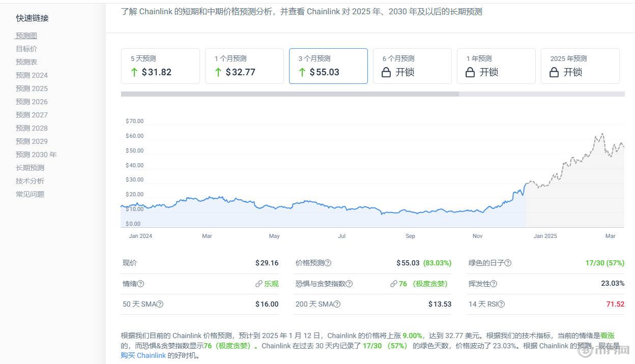
Task: Unlock the 6个月预测 forecast card
Action: point(412,66)
